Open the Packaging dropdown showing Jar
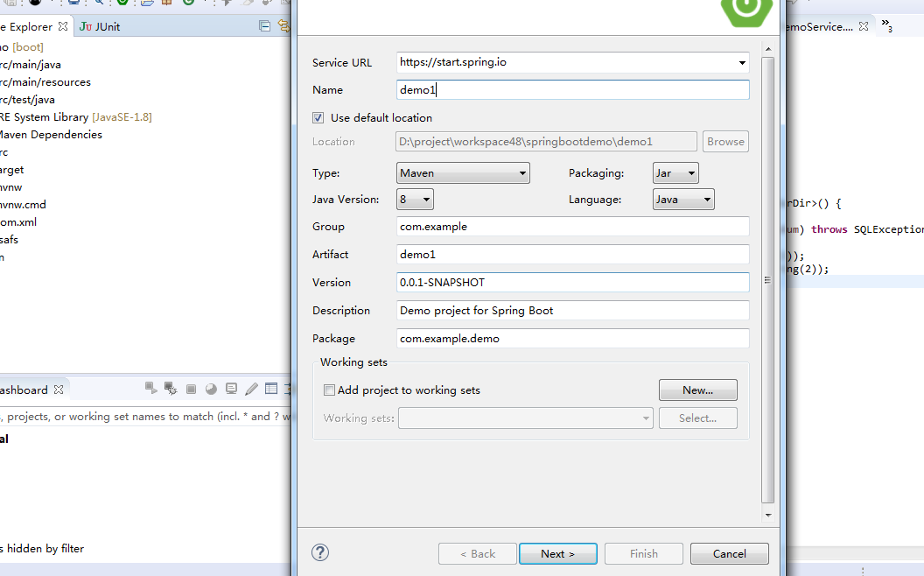This screenshot has width=924, height=576. [x=675, y=172]
